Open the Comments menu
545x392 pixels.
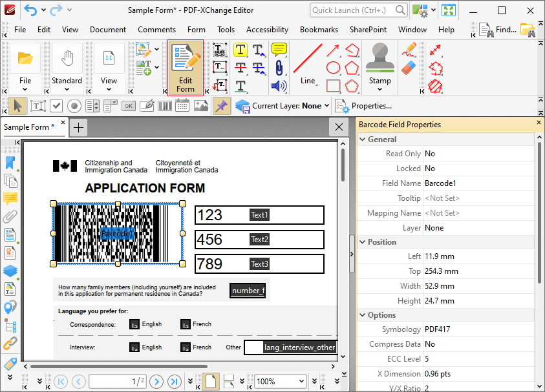(x=156, y=30)
